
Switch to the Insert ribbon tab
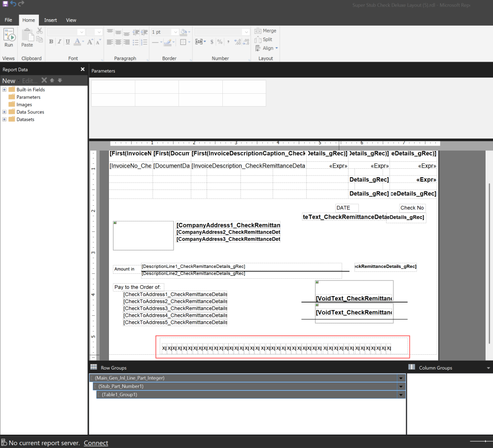click(50, 20)
